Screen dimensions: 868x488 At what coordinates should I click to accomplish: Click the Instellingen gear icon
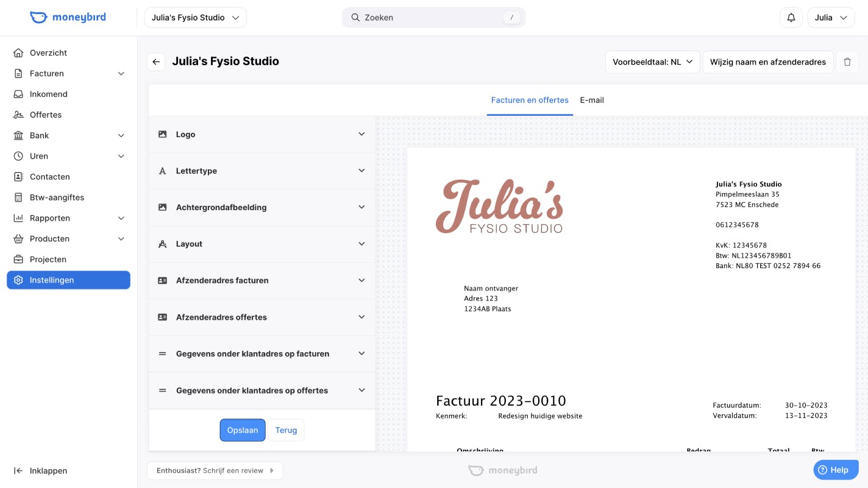coord(18,280)
